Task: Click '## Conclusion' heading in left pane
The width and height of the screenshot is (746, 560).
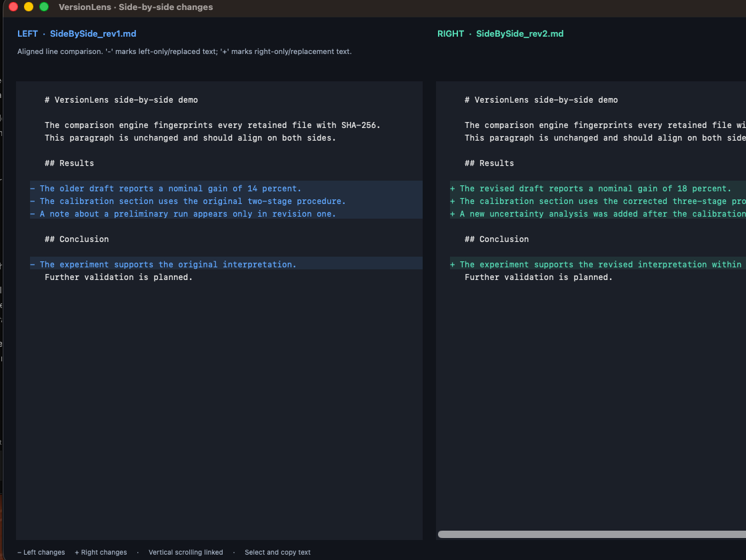Action: click(77, 239)
